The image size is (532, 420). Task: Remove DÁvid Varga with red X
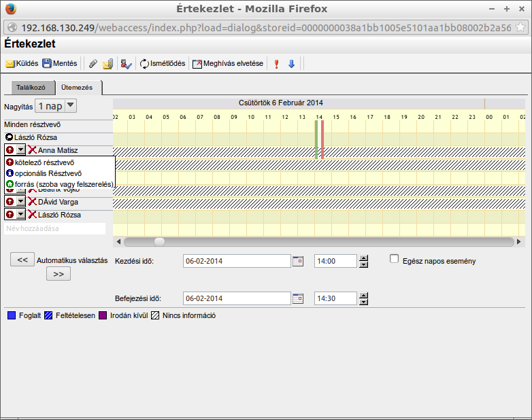pyautogui.click(x=32, y=202)
